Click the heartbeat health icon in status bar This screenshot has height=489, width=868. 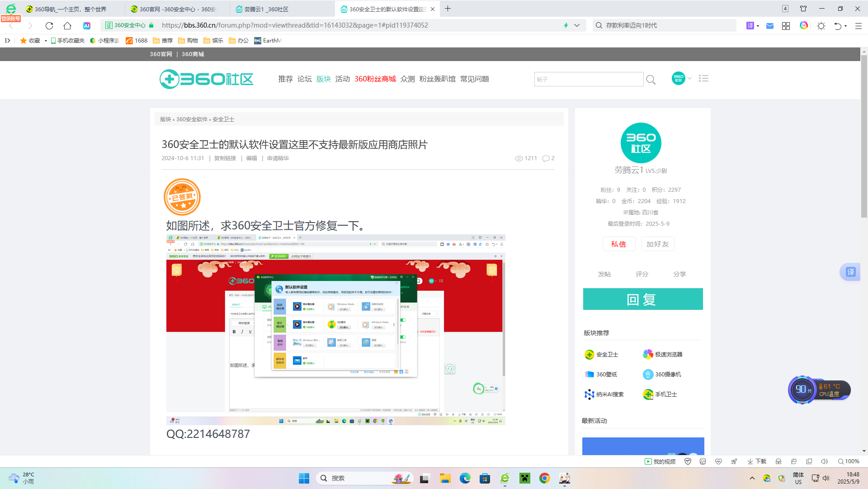(x=718, y=461)
